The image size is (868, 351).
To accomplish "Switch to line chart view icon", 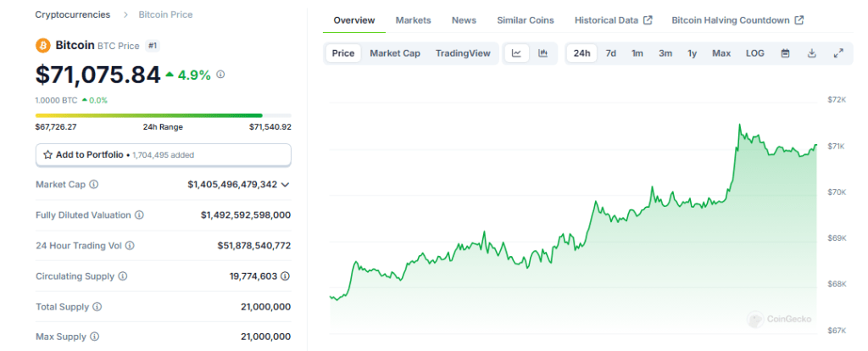I will coord(516,53).
